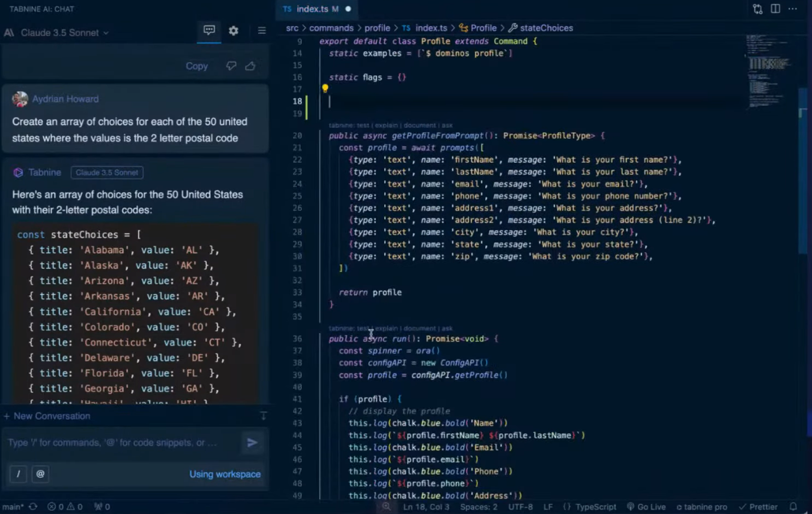Click the thumbs down feedback icon
Image resolution: width=812 pixels, height=514 pixels.
pyautogui.click(x=231, y=66)
